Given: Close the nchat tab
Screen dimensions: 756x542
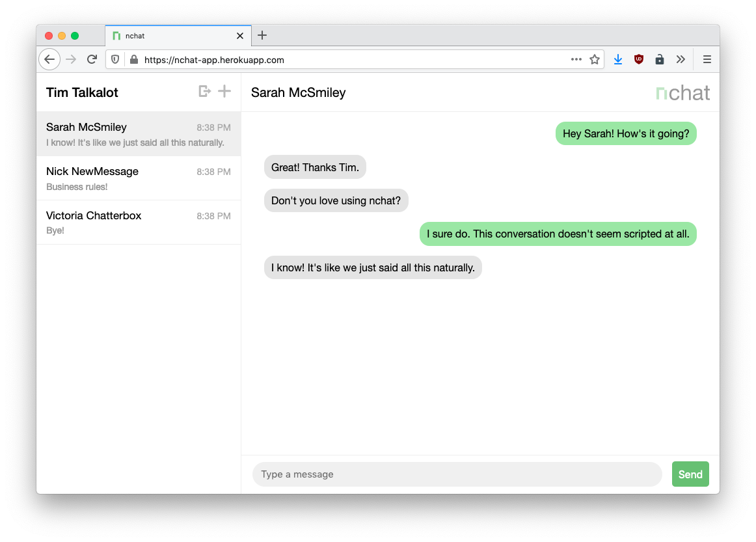Looking at the screenshot, I should coord(240,36).
